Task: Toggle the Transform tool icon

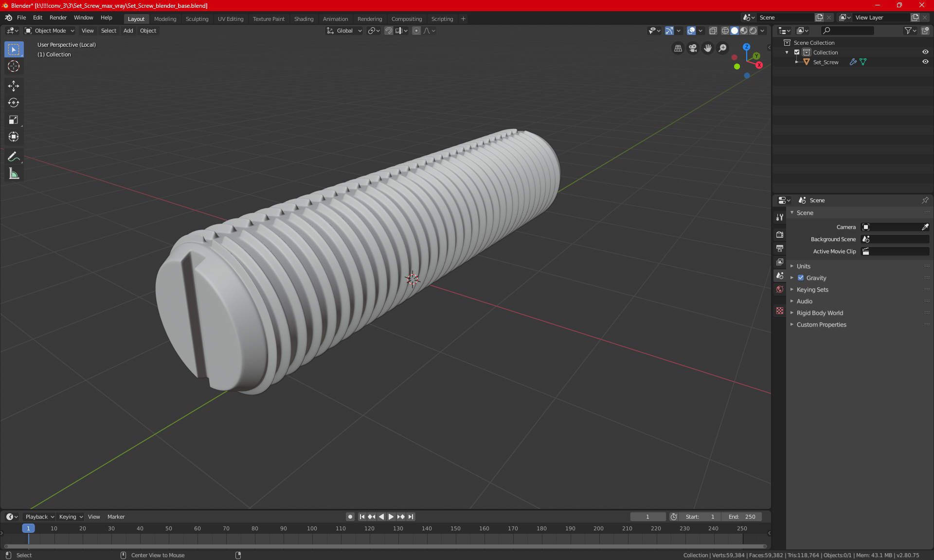Action: click(13, 137)
